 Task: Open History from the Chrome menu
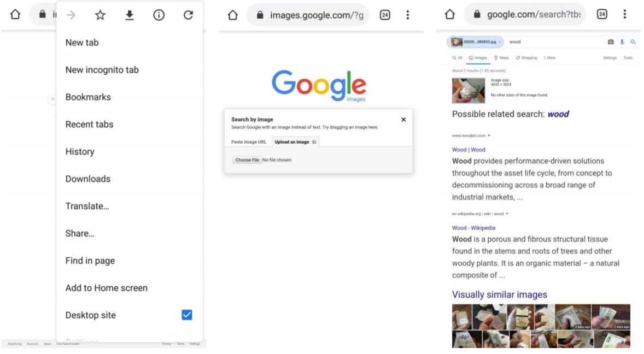tap(80, 151)
